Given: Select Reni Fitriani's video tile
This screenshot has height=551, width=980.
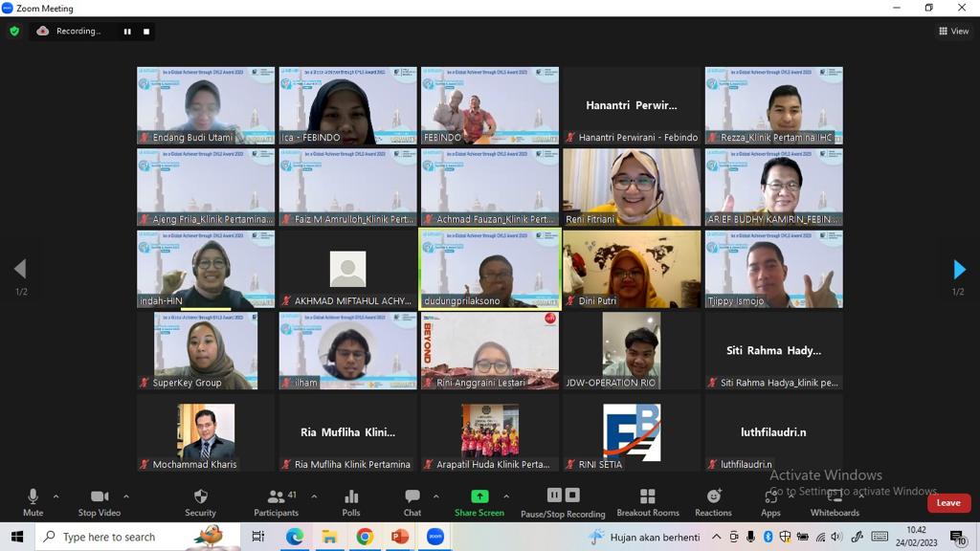Looking at the screenshot, I should [x=632, y=187].
